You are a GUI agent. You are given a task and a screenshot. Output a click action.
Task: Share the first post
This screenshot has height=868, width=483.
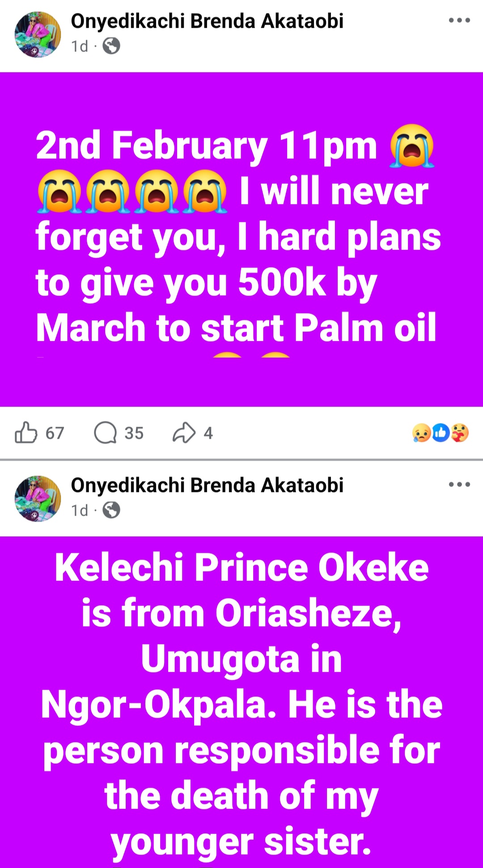pyautogui.click(x=184, y=432)
